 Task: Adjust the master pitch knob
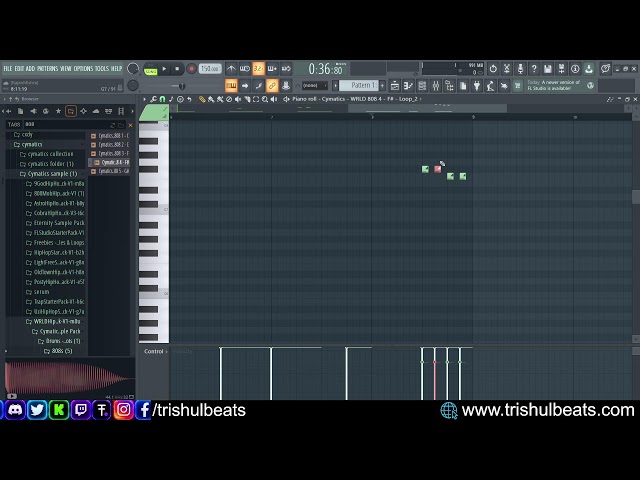tap(133, 85)
